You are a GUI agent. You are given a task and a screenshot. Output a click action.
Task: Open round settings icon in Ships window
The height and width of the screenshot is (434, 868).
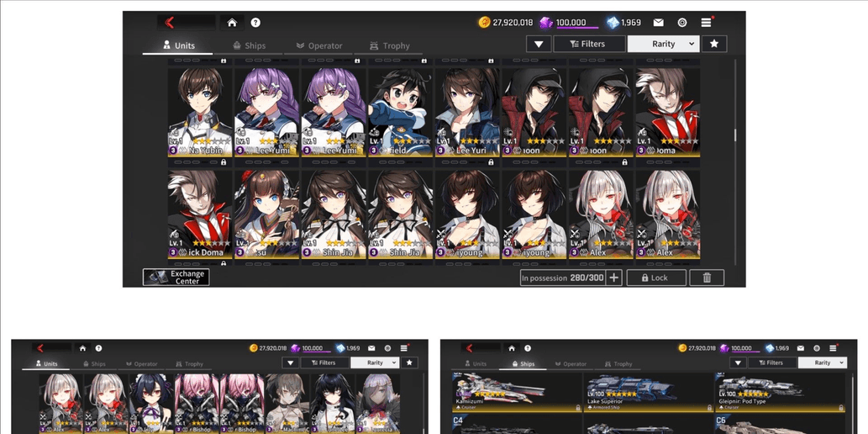817,348
